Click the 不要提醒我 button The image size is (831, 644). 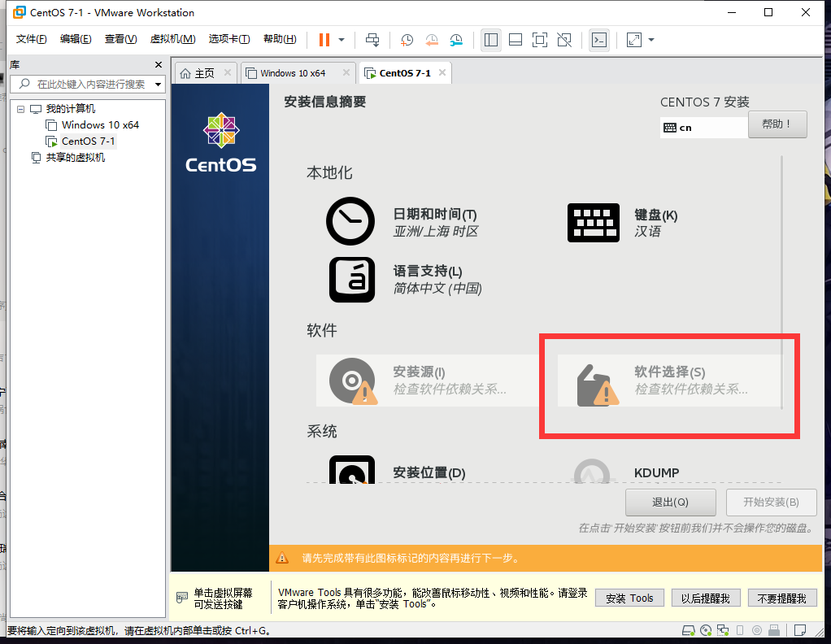[781, 598]
